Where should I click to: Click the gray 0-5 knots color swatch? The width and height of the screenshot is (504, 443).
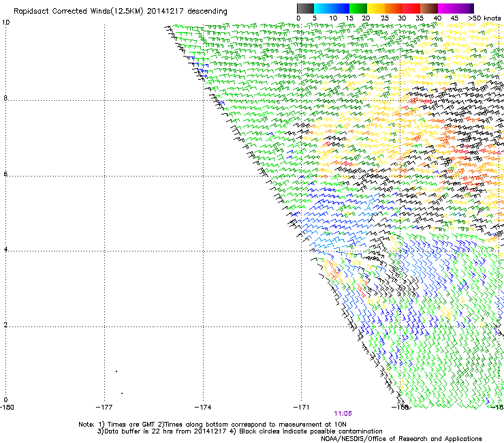(x=305, y=8)
